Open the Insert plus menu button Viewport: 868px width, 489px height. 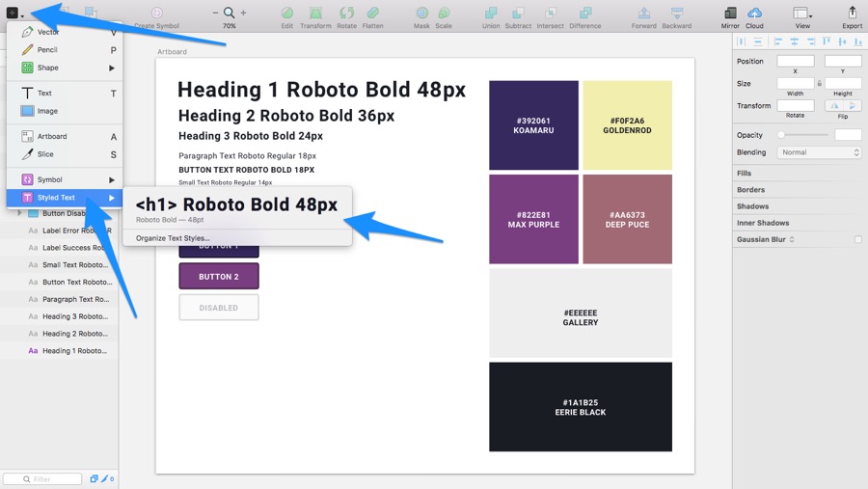[x=14, y=13]
